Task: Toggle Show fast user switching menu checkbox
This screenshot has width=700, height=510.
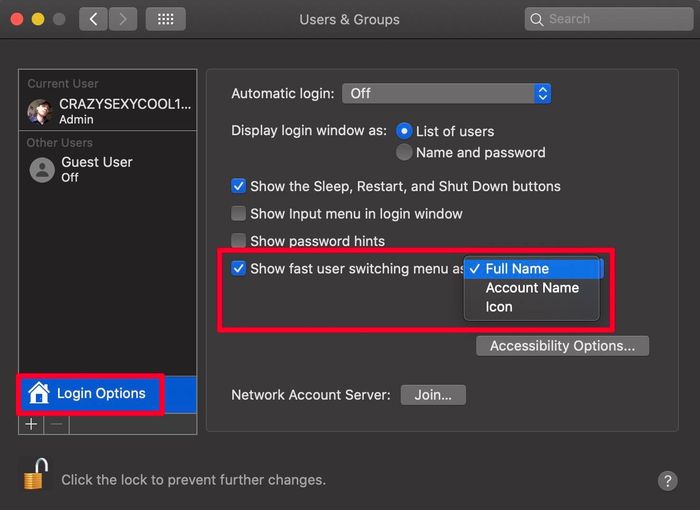Action: point(238,268)
